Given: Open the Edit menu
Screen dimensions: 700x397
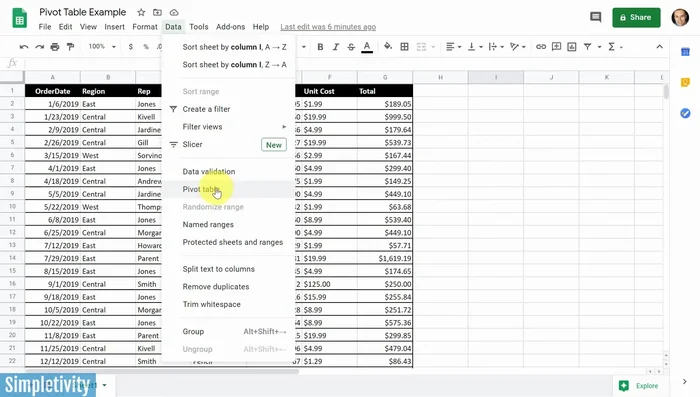Looking at the screenshot, I should click(x=65, y=27).
